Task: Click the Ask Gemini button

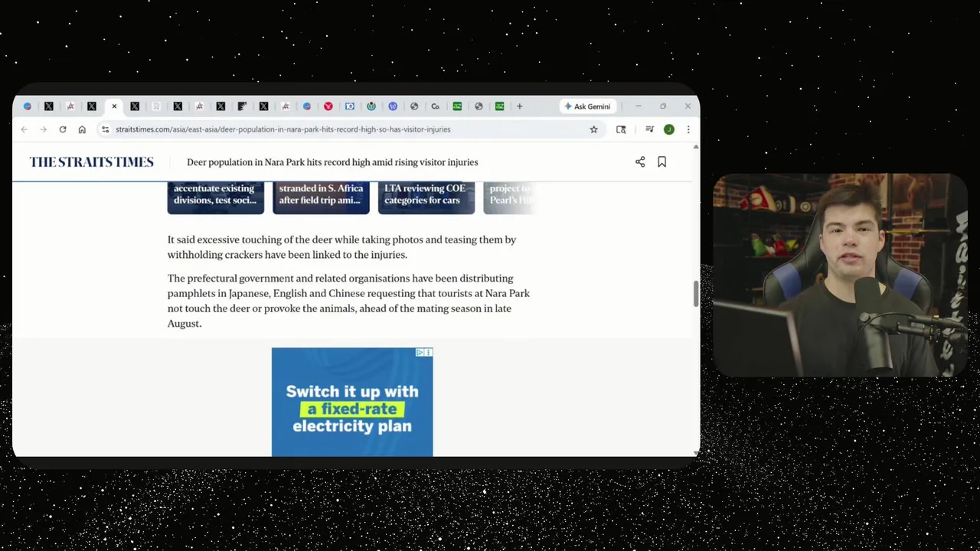Action: pos(587,106)
